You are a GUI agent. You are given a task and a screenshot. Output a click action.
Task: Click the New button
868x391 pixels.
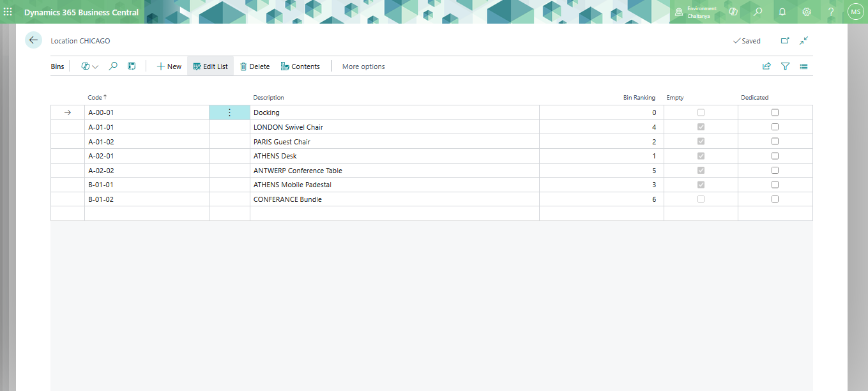[x=169, y=66]
